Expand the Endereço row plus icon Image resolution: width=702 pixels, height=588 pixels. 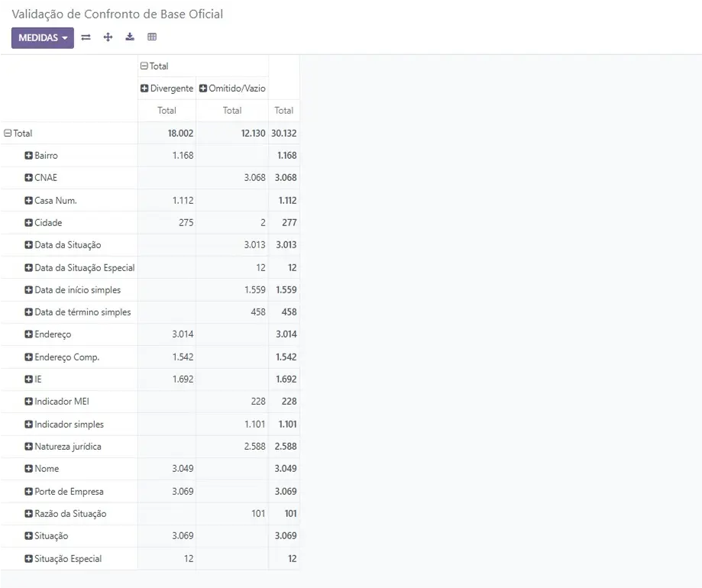29,334
